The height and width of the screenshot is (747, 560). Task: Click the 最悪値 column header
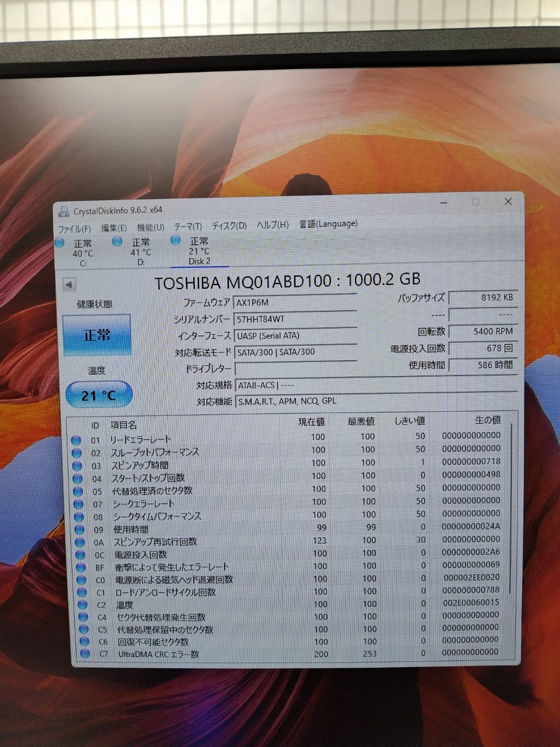point(361,421)
